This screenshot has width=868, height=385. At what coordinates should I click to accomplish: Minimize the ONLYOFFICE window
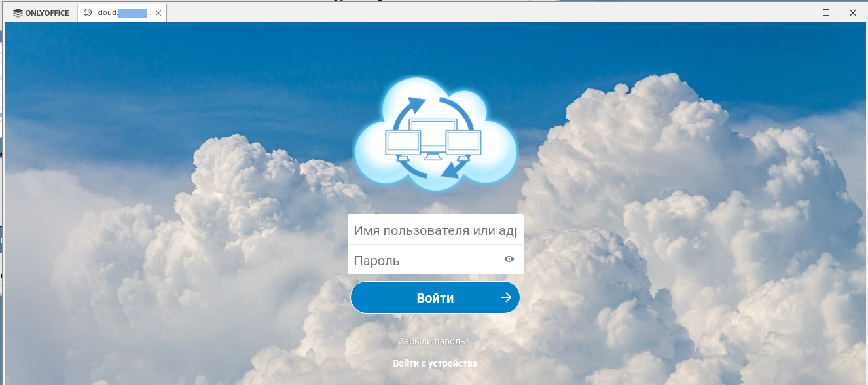pyautogui.click(x=799, y=13)
